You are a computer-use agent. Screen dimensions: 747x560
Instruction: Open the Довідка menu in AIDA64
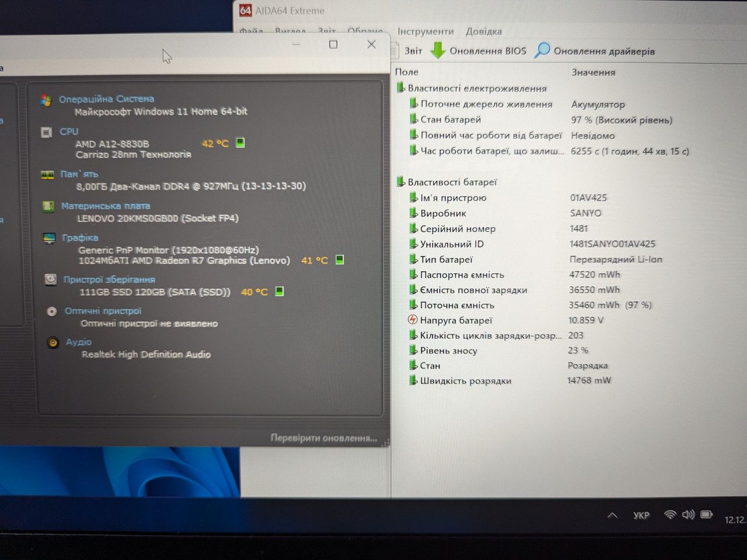[483, 32]
